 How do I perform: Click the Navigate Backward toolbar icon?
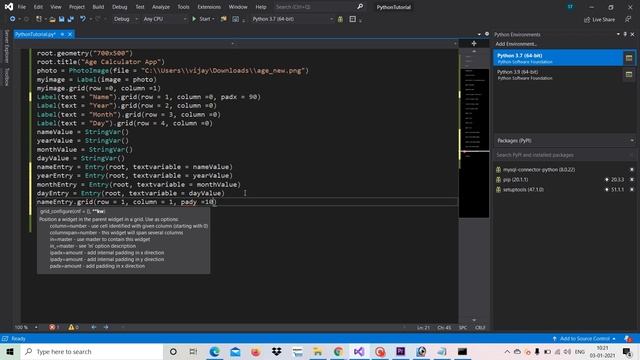(x=13, y=19)
